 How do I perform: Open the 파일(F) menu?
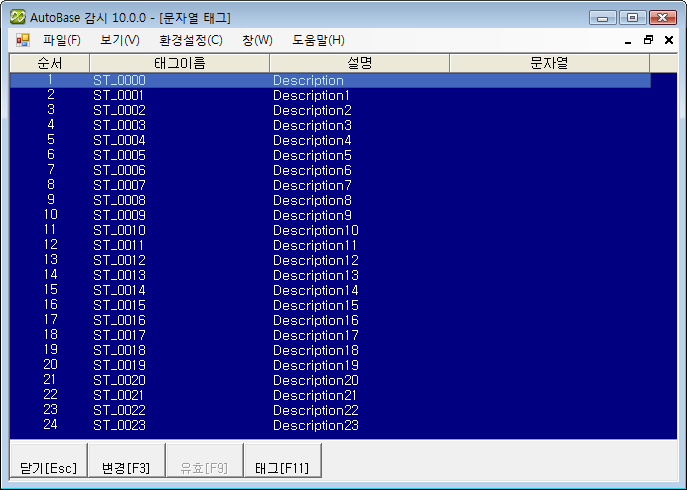tap(61, 40)
